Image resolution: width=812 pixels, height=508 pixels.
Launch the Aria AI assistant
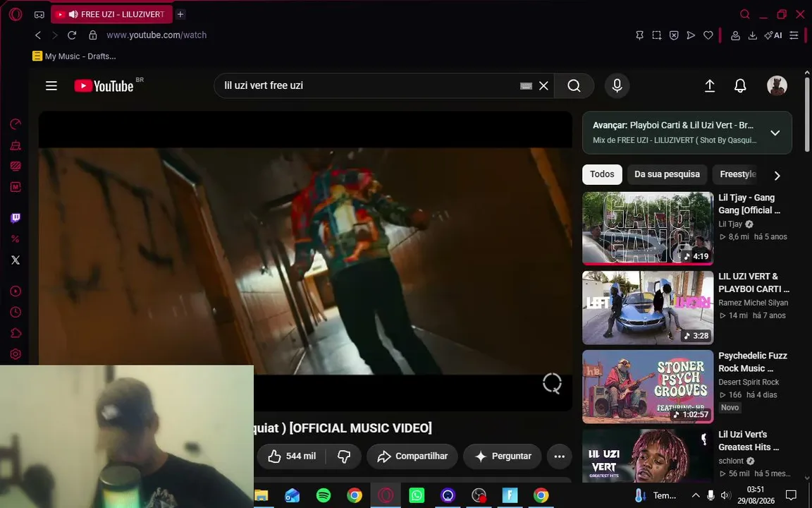(773, 35)
